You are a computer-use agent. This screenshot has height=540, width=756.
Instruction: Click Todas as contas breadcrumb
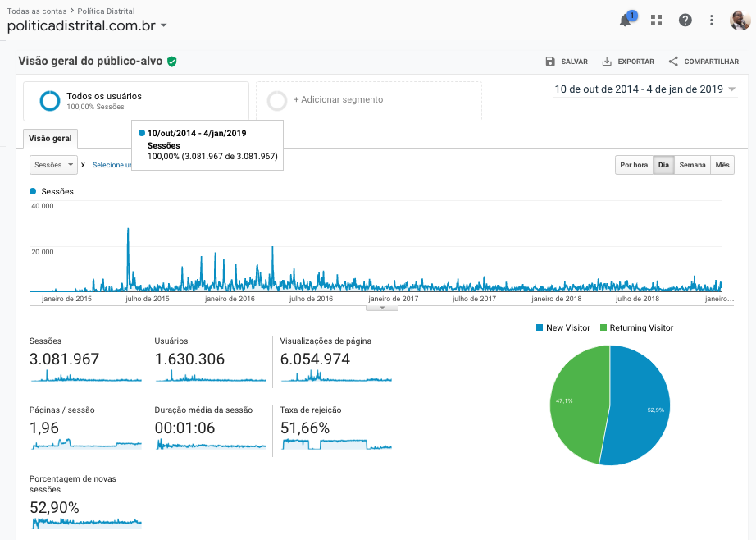click(38, 11)
